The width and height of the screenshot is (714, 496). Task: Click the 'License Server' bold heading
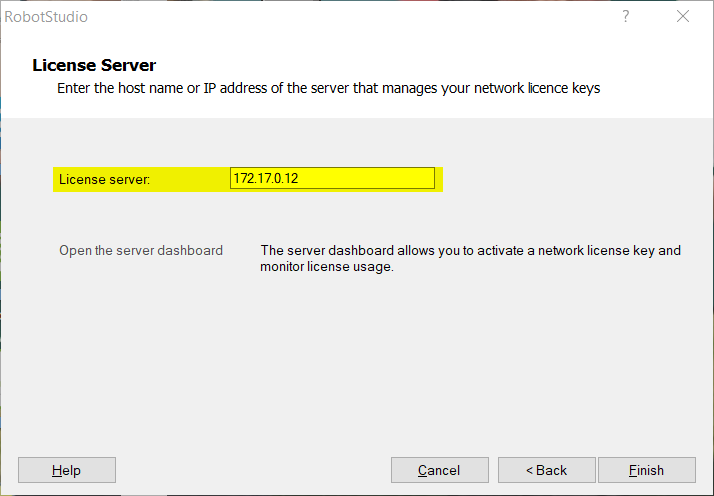tap(94, 65)
